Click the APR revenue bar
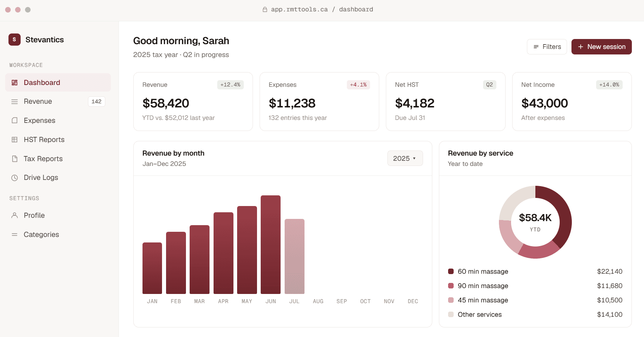 coord(224,253)
